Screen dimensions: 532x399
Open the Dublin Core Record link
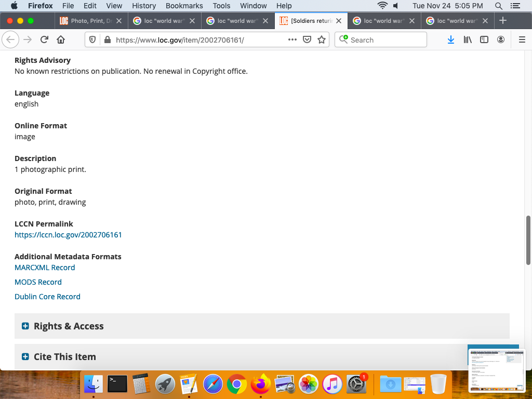47,297
